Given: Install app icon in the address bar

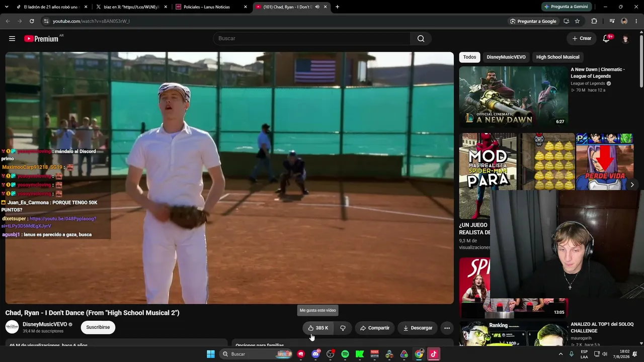Looking at the screenshot, I should pos(567,21).
